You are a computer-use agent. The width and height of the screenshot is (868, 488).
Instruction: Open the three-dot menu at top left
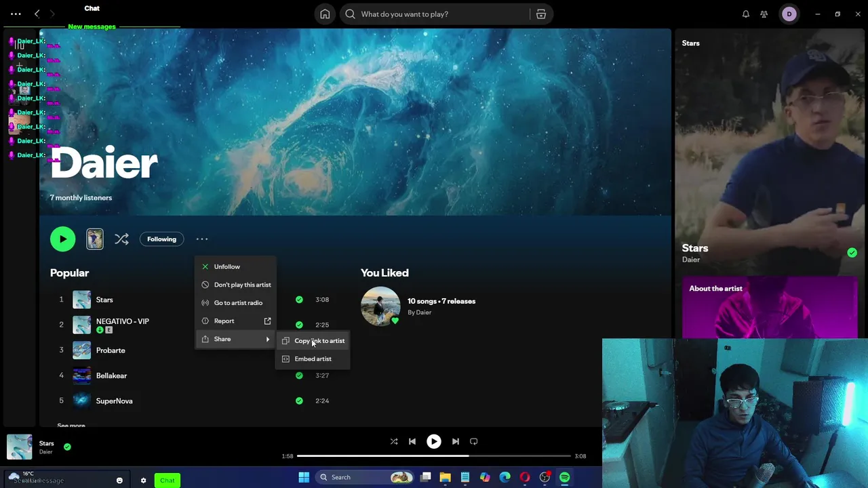point(16,14)
